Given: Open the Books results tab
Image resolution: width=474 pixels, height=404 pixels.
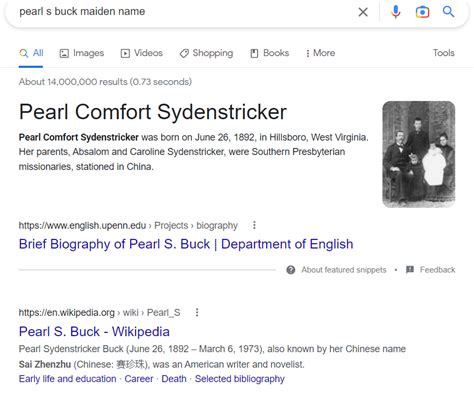Looking at the screenshot, I should (x=270, y=53).
